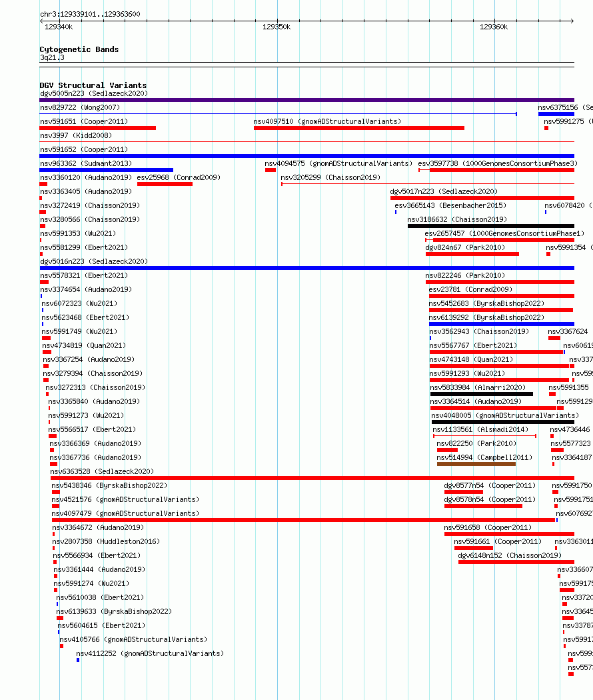Click nsv4094575 (gnomADStructuralVariants) label
The height and width of the screenshot is (700, 593).
(x=338, y=163)
